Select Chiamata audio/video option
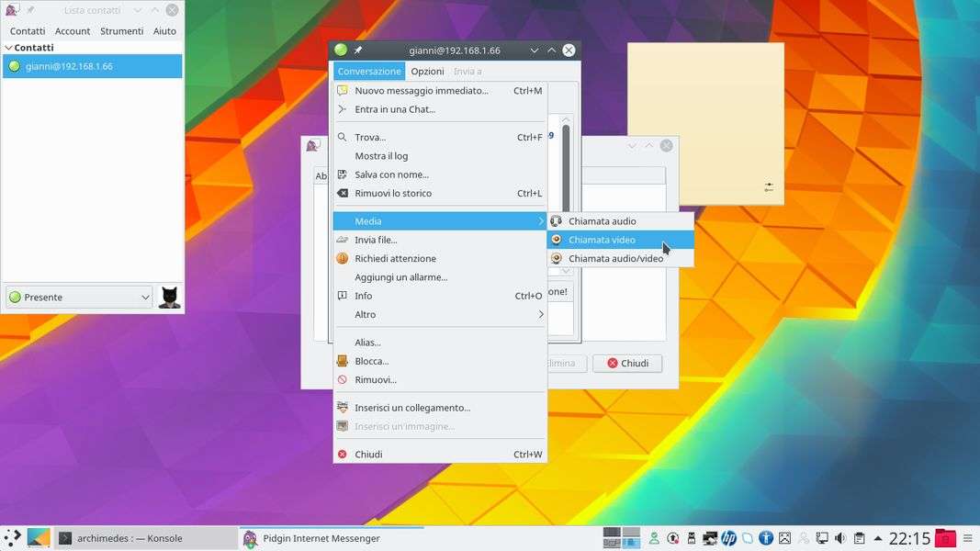 pos(614,259)
